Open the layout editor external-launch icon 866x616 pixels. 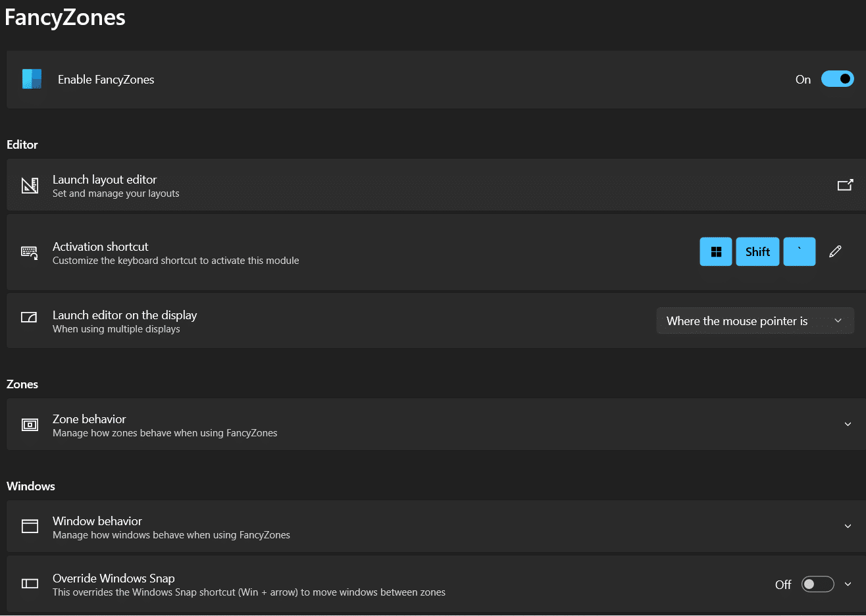tap(845, 185)
